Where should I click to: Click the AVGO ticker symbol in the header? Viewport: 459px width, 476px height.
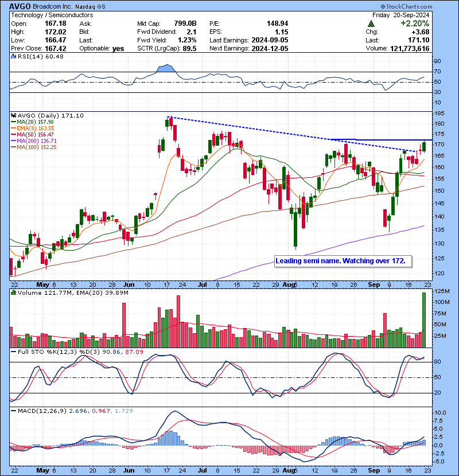[x=20, y=6]
